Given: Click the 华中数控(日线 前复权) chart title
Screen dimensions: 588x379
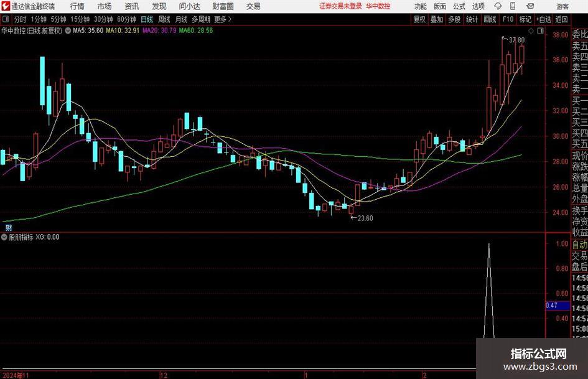Looking at the screenshot, I should pos(32,30).
